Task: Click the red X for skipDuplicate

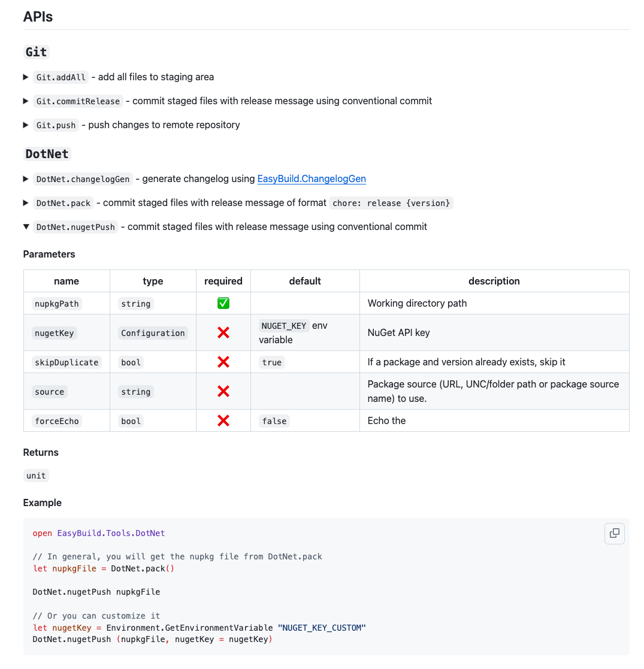Action: [x=223, y=362]
